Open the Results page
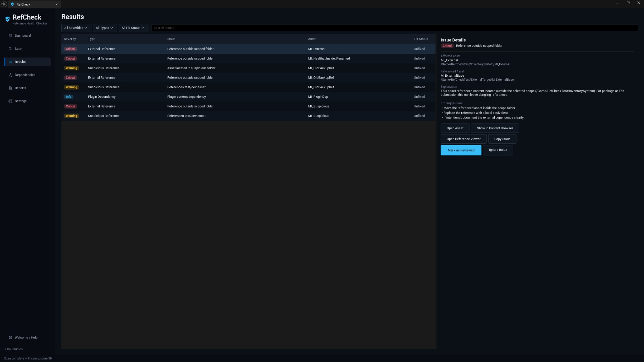 pos(28,62)
